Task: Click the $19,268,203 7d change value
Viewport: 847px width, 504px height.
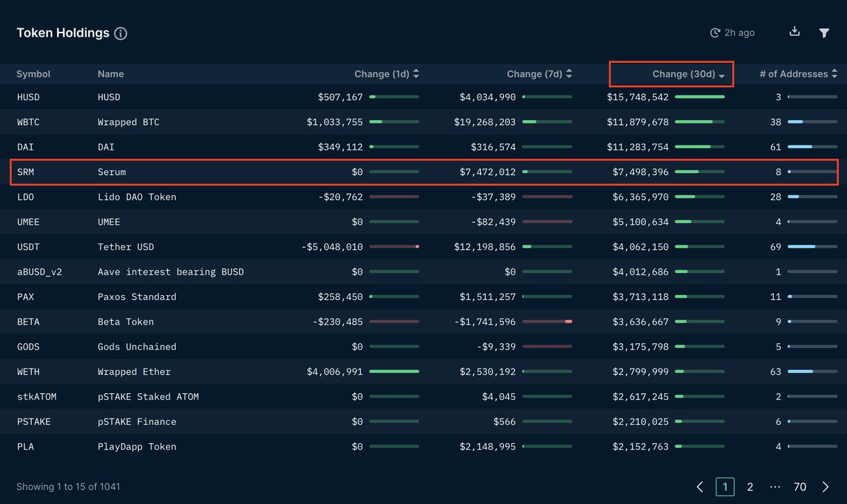Action: (485, 122)
